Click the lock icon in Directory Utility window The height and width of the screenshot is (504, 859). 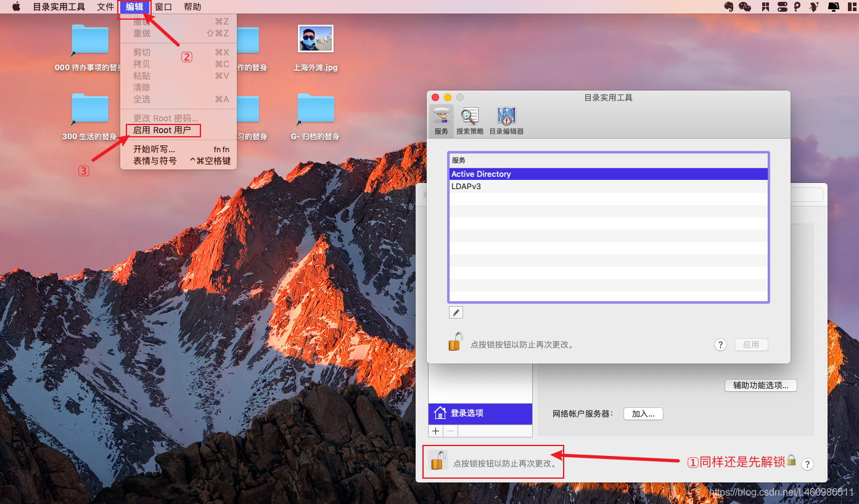point(455,341)
